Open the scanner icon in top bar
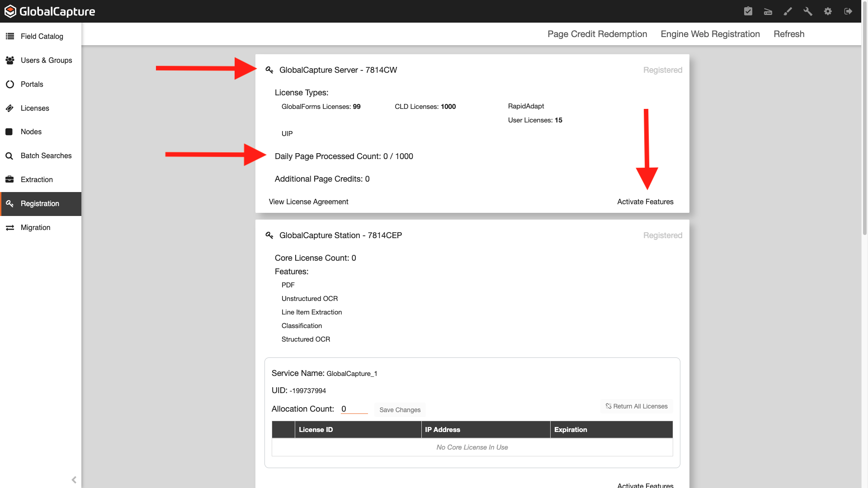The image size is (868, 488). tap(768, 11)
